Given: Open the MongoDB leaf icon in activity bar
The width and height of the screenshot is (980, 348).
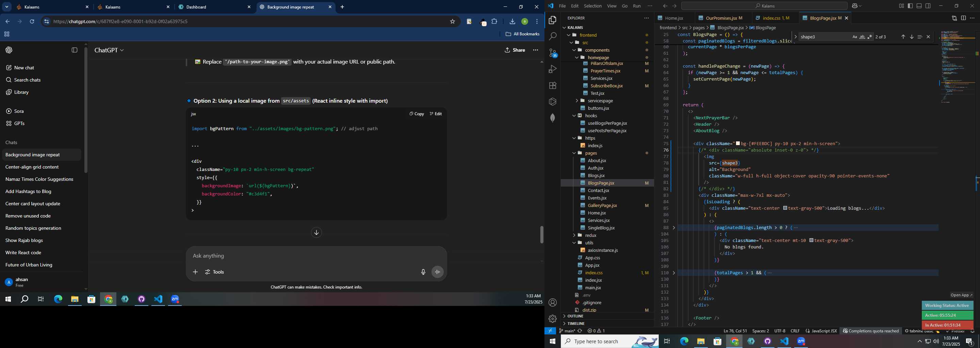Looking at the screenshot, I should (x=552, y=118).
